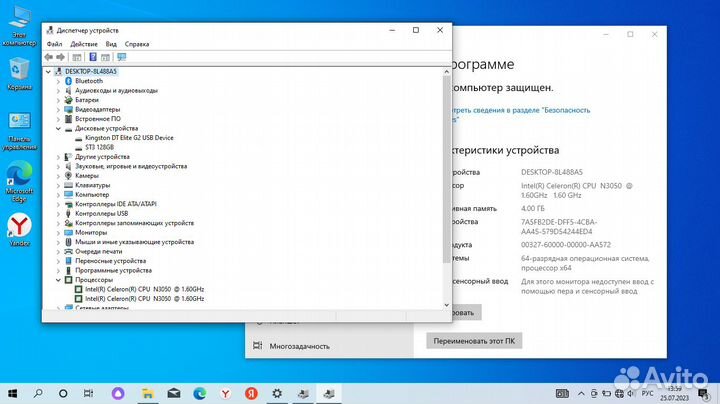The width and height of the screenshot is (720, 404).
Task: Select Компьютер category in device tree
Action: pyautogui.click(x=92, y=195)
